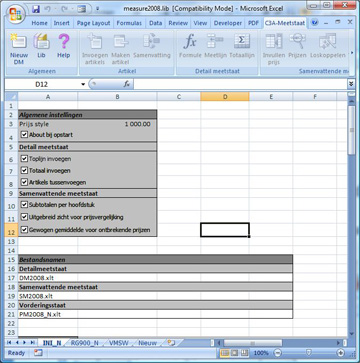Image resolution: width=360 pixels, height=363 pixels.
Task: Click the insert function fx icon
Action: click(x=127, y=84)
